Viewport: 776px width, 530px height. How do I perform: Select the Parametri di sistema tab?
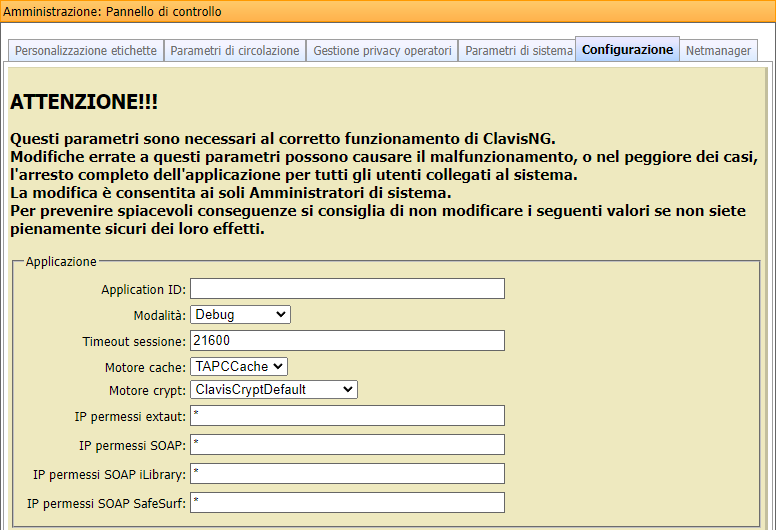tap(517, 50)
